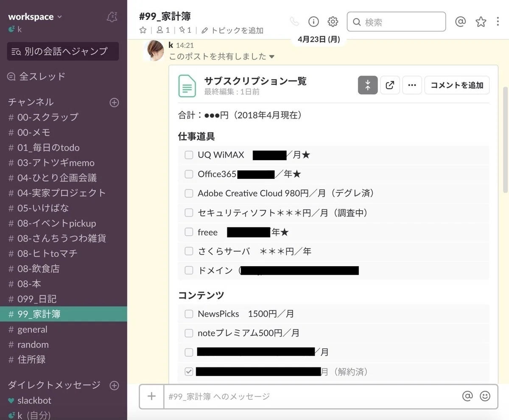
Task: Insert mention with @ in message box
Action: [467, 396]
